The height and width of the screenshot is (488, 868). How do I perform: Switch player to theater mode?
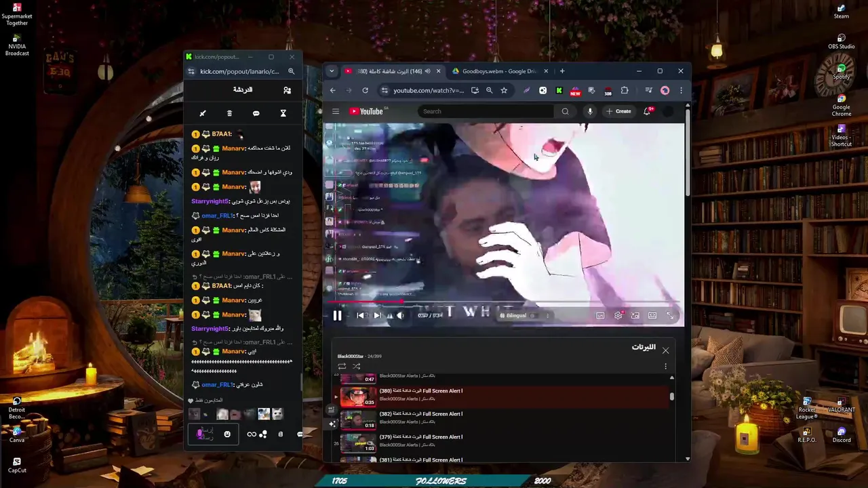pyautogui.click(x=652, y=315)
